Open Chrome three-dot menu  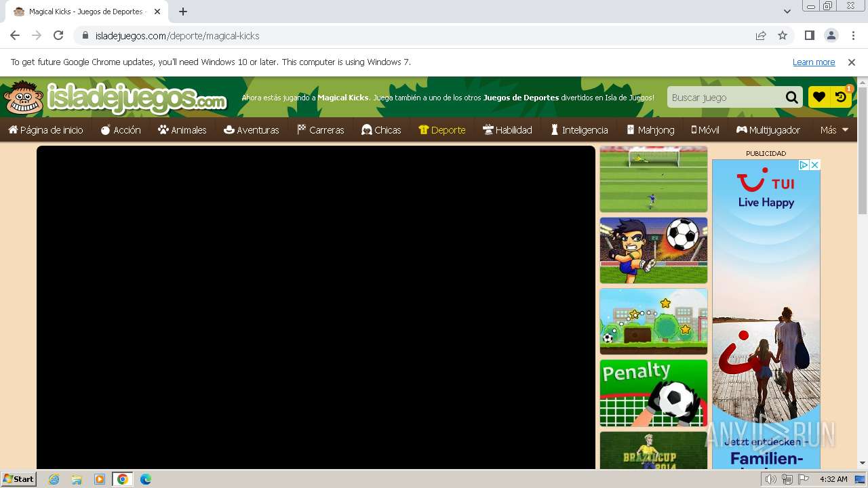[x=852, y=36]
